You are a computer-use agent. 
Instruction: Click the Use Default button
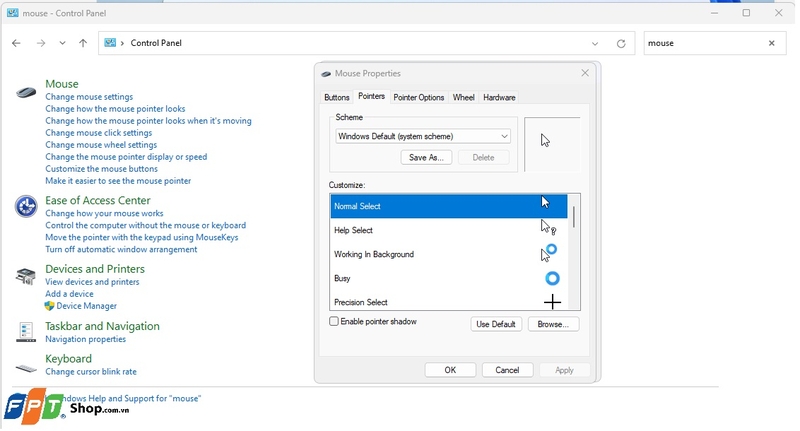click(496, 324)
